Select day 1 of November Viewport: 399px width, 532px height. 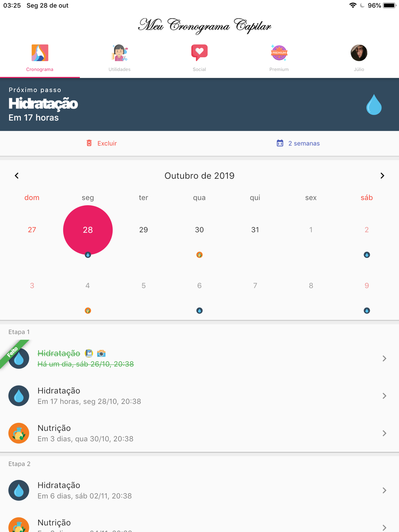click(x=311, y=230)
